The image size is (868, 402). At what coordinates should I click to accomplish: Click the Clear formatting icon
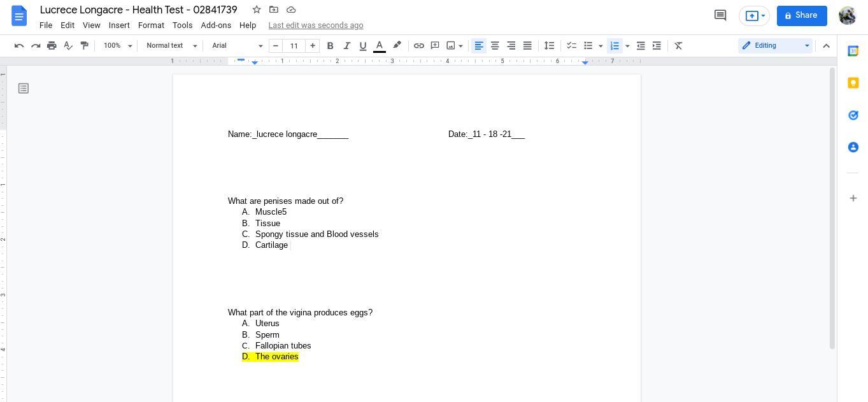678,46
